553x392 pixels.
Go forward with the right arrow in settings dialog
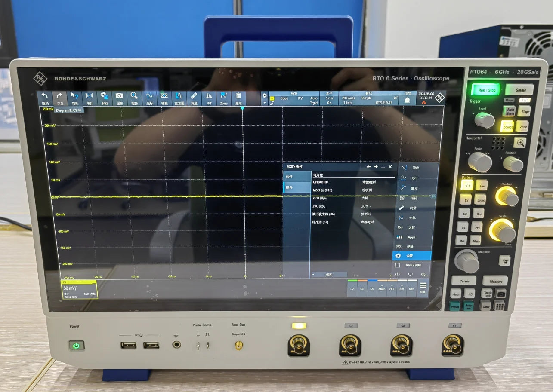click(x=376, y=167)
